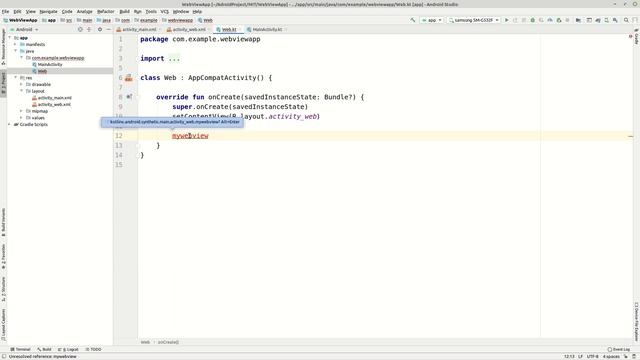Click the import suggestion tooltip for mywebview

(x=172, y=122)
